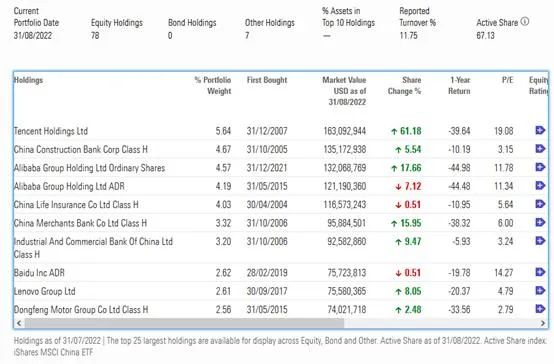Image resolution: width=554 pixels, height=364 pixels.
Task: Sort by P/E column header
Action: (x=507, y=80)
